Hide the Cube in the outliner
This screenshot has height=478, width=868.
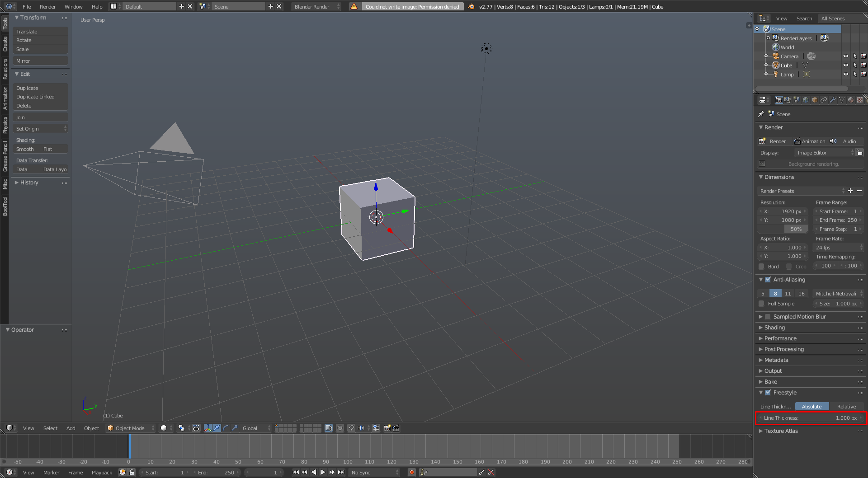click(x=845, y=65)
